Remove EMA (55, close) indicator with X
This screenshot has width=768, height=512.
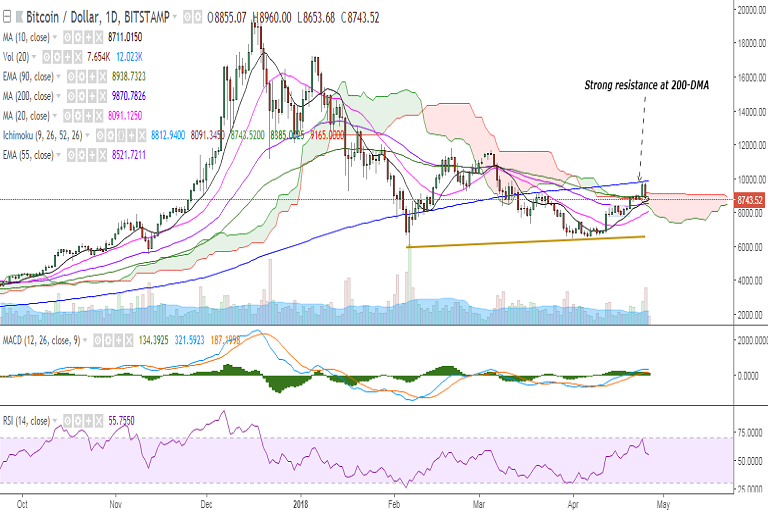[x=103, y=155]
